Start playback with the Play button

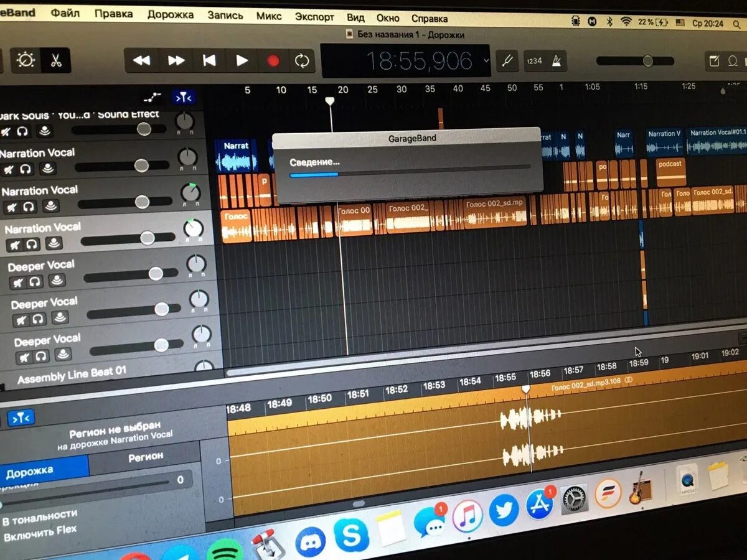tap(242, 60)
